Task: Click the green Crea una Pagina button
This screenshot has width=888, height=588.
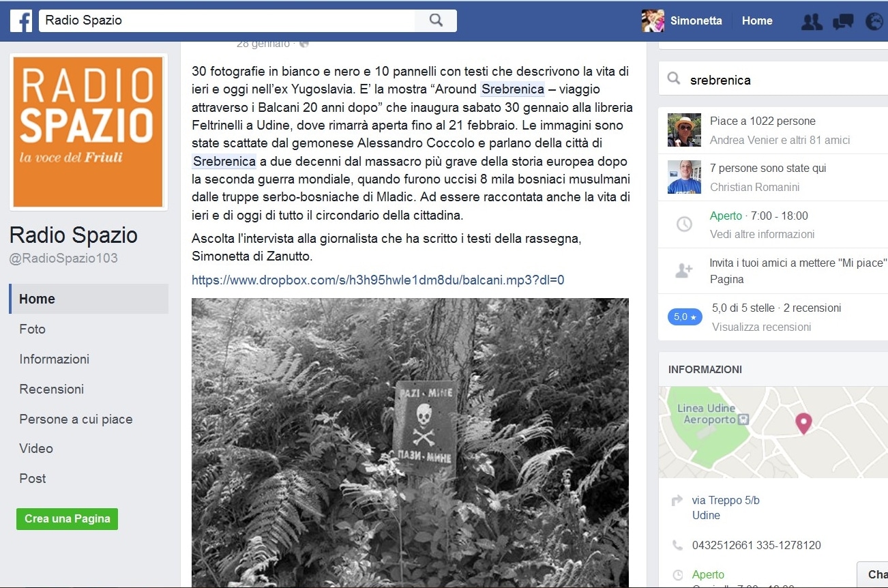Action: click(68, 518)
